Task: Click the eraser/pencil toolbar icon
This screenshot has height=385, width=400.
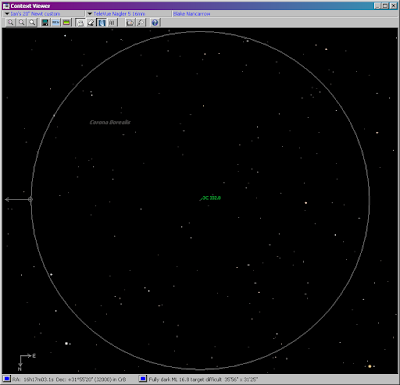Action: click(91, 22)
